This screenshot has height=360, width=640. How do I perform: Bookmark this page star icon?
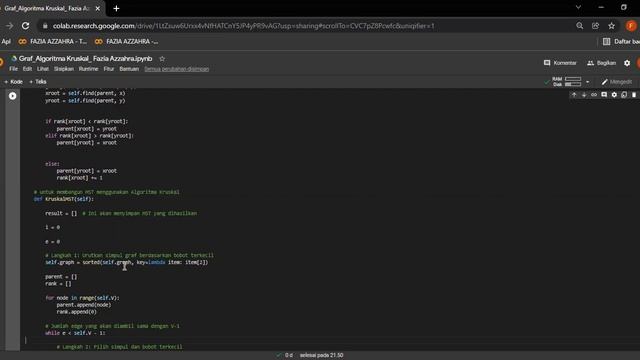coord(611,26)
